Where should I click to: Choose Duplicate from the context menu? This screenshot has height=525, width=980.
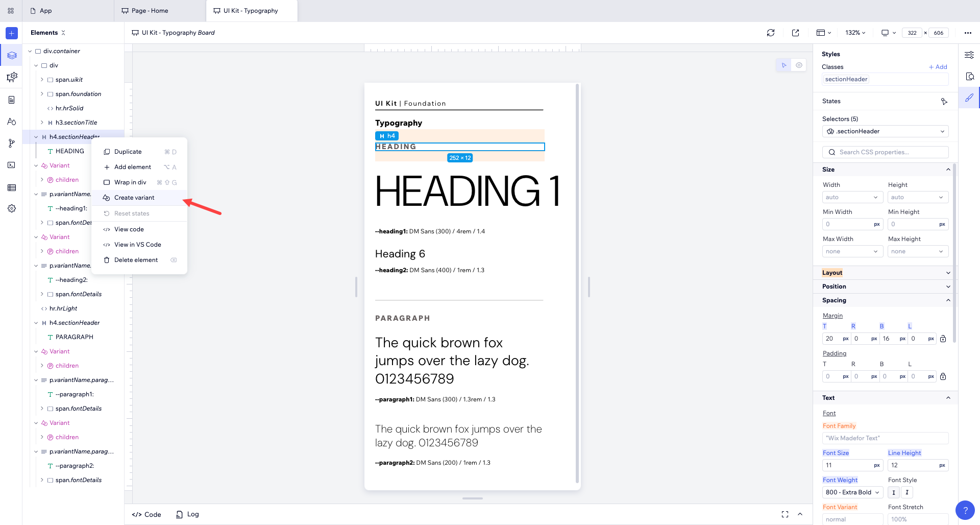pos(139,152)
